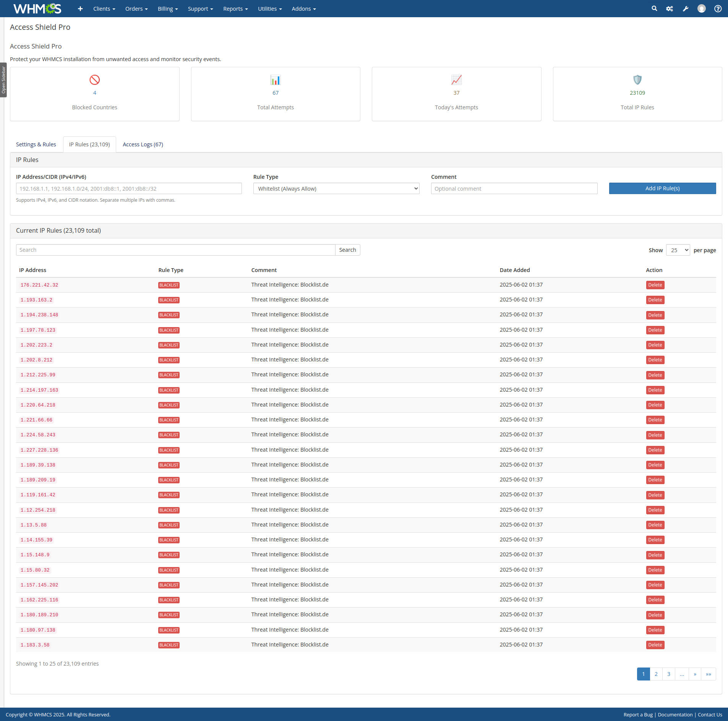Screen dimensions: 728x721
Task: Click the Today's Attempts trend chart icon
Action: point(456,80)
